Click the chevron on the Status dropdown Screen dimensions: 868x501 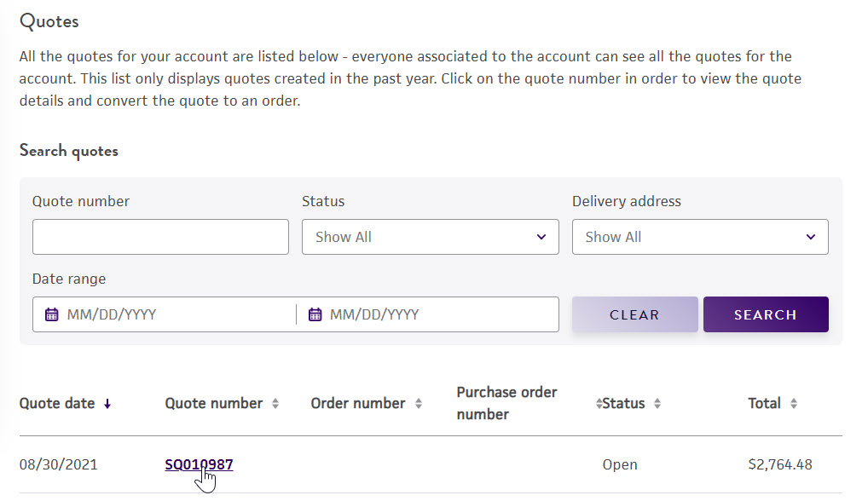[541, 236]
